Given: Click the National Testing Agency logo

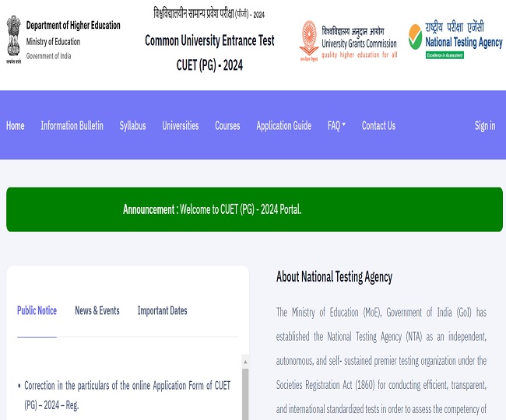Looking at the screenshot, I should (x=455, y=40).
